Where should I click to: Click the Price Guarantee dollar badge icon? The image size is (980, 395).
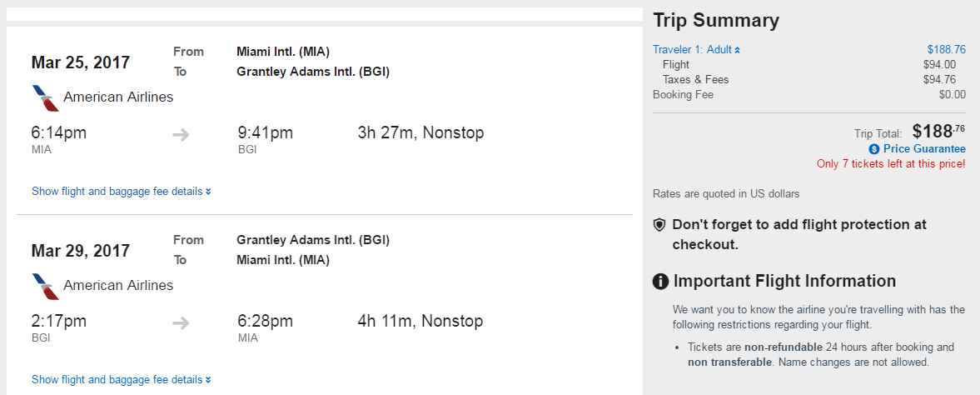pos(873,149)
